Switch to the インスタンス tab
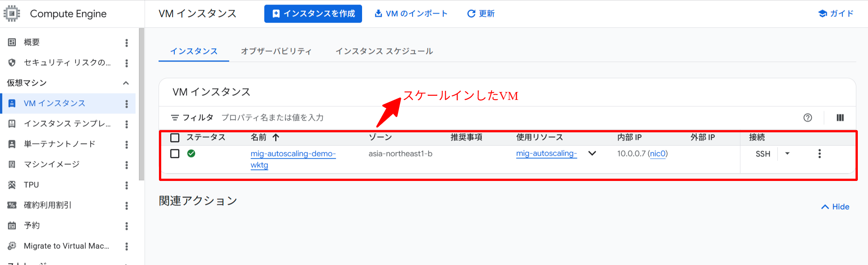 coord(194,51)
